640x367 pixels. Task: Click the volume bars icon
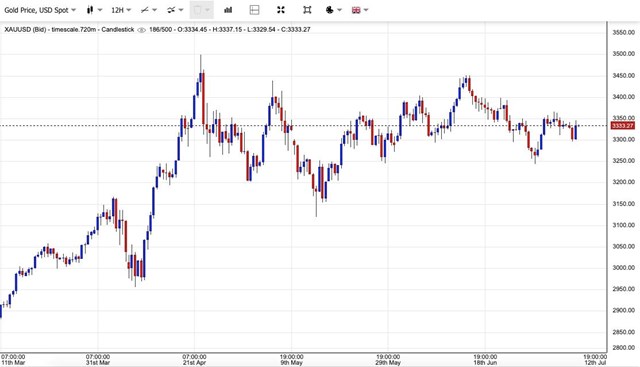click(228, 10)
